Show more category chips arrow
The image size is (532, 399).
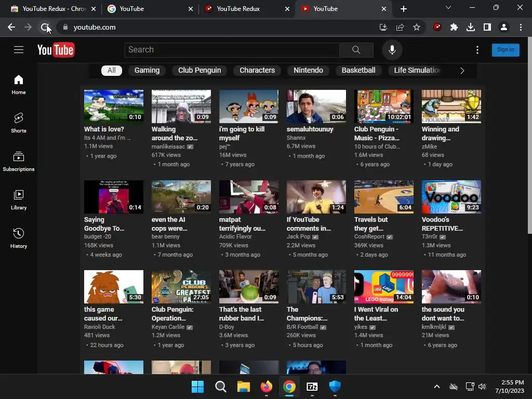coord(462,71)
